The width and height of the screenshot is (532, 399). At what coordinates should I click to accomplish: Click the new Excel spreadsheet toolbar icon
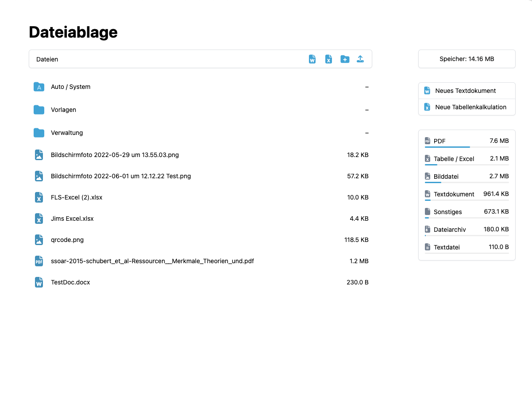(328, 59)
